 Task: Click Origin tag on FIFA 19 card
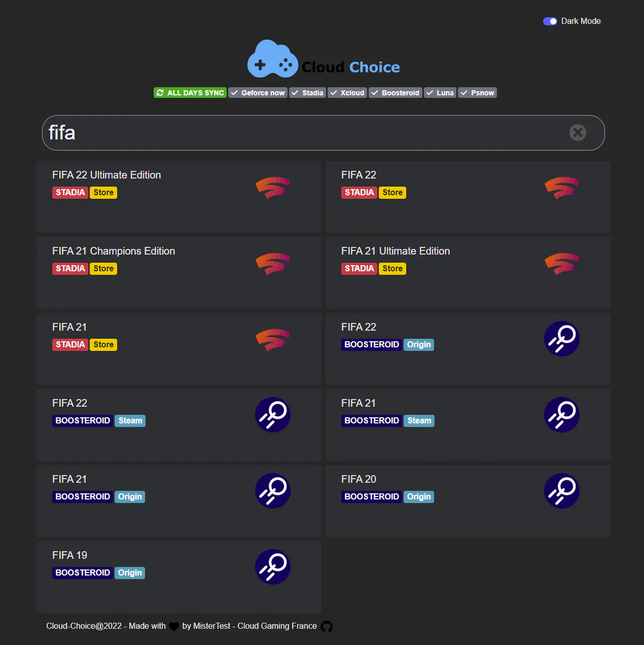pyautogui.click(x=130, y=573)
